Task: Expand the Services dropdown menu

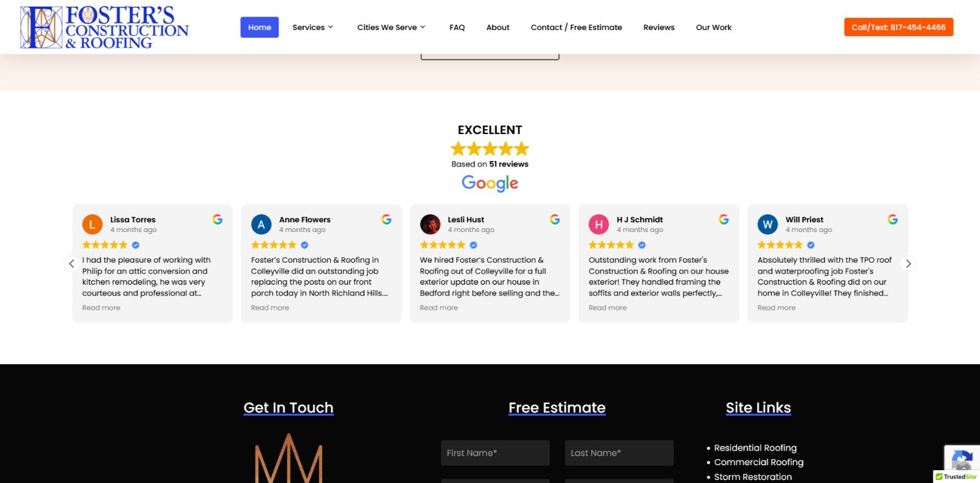Action: [x=313, y=28]
